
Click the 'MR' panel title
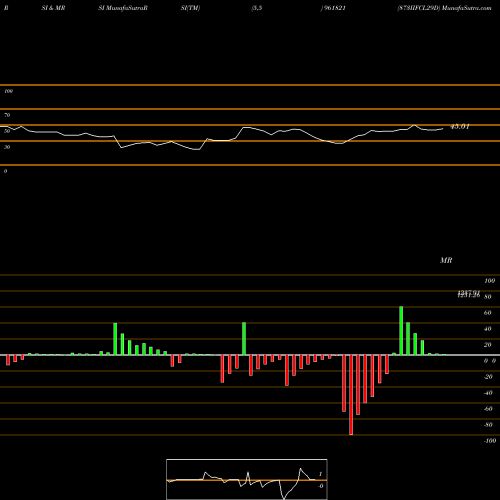pos(446,260)
